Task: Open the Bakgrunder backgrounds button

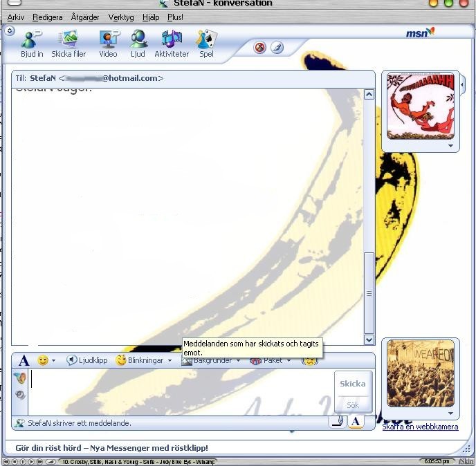Action: click(x=207, y=361)
